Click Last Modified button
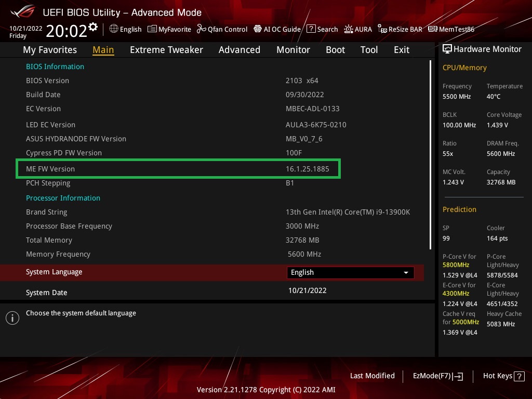The height and width of the screenshot is (399, 532). pos(372,376)
